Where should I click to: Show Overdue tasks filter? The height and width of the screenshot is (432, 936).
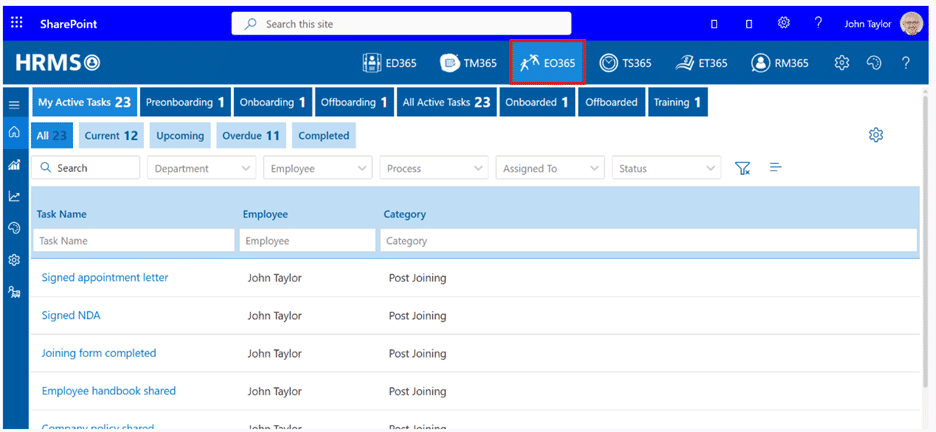click(251, 136)
